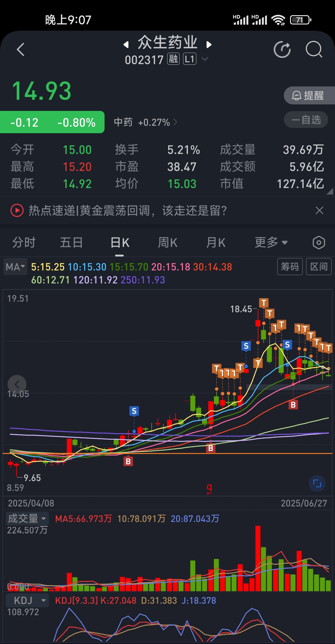Tap the 均价 value 15.03
This screenshot has height=644, width=335.
pyautogui.click(x=182, y=184)
